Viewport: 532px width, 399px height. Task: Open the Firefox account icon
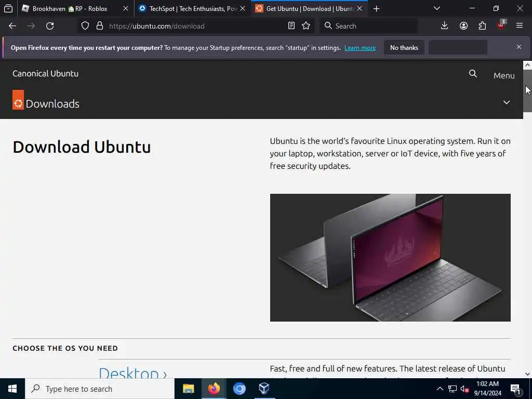[x=463, y=26]
